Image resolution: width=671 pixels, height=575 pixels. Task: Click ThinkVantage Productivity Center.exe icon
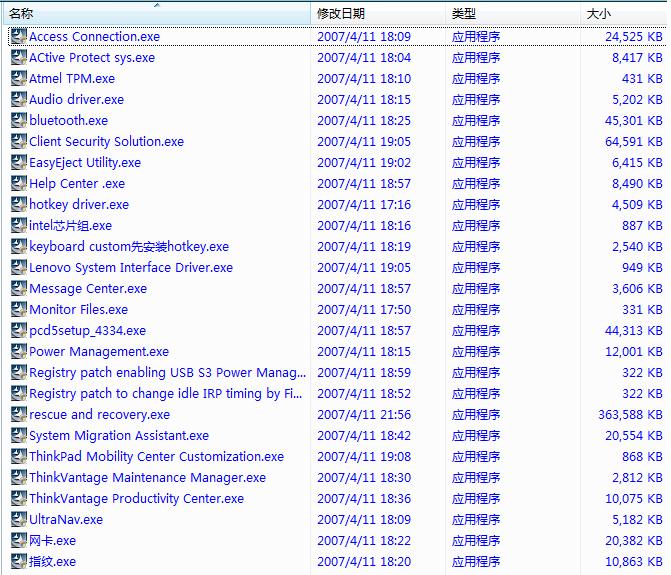(x=18, y=498)
